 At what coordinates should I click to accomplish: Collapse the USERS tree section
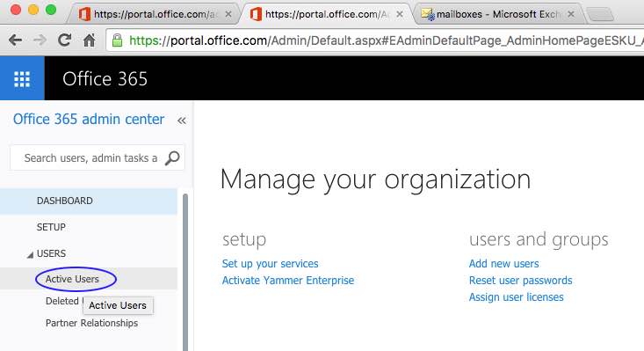[30, 255]
